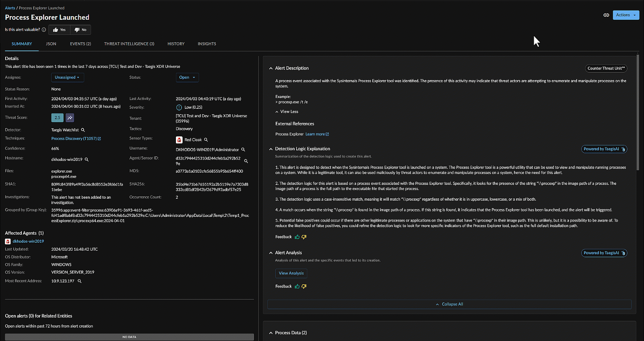The height and width of the screenshot is (341, 644).
Task: Click the NO DATA related alerts bar
Action: pyautogui.click(x=129, y=337)
